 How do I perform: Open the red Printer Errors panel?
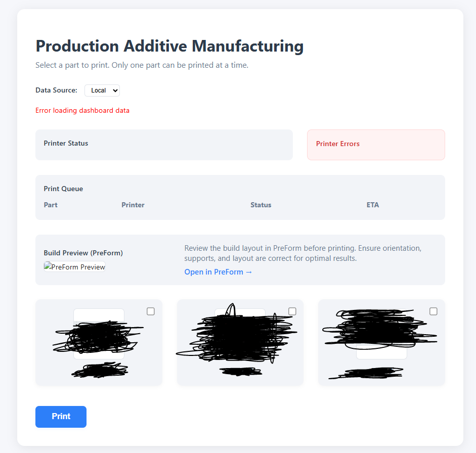pyautogui.click(x=376, y=145)
